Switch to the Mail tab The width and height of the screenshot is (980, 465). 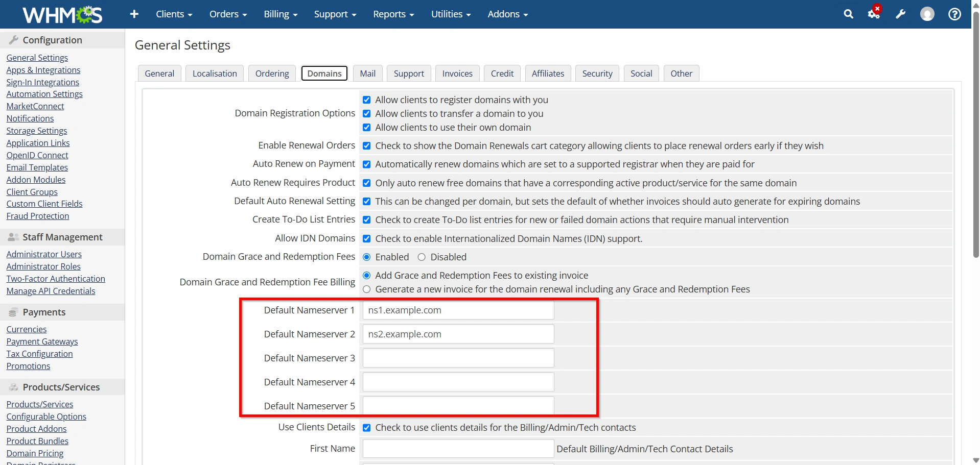(x=368, y=74)
